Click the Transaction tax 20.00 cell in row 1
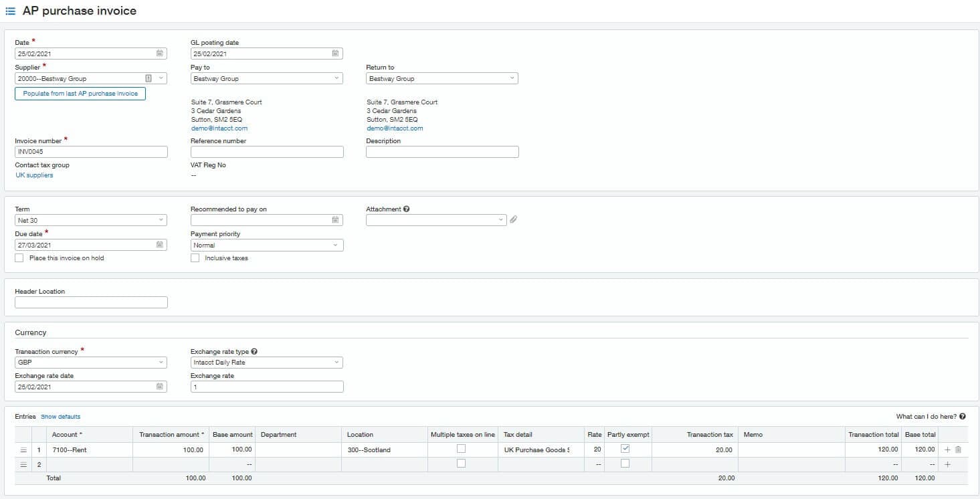This screenshot has height=499, width=980. point(696,450)
